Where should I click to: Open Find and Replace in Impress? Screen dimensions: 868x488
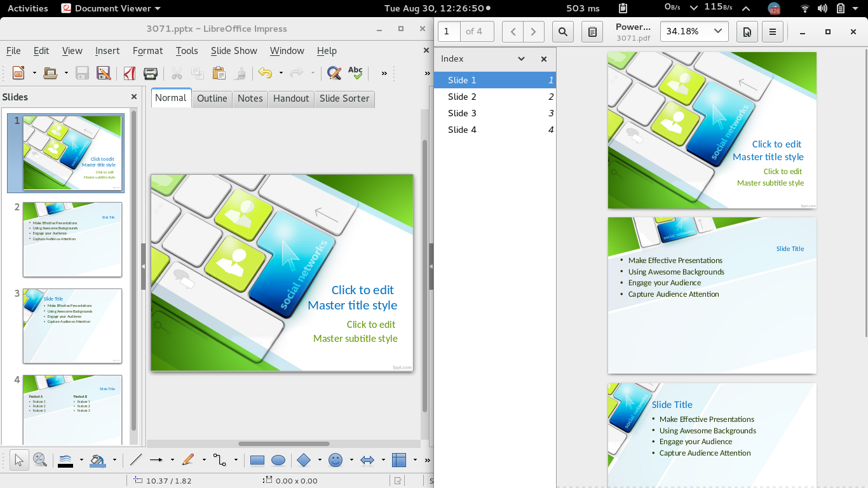coord(333,72)
